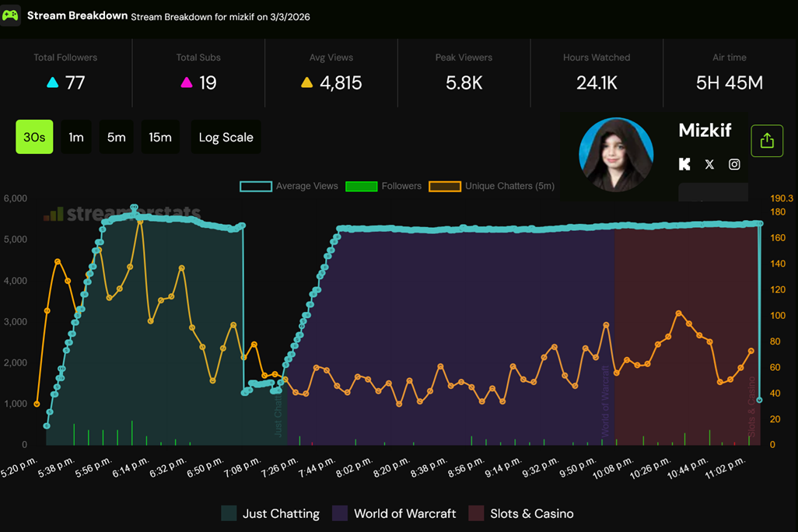Screen dimensions: 798x532
Task: Click Mizkif's avatar picture
Action: click(616, 155)
